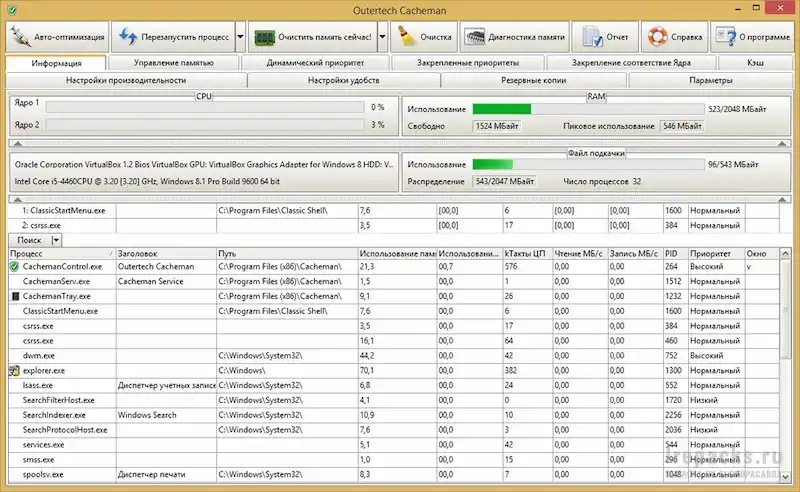Click the RAM usage progress bar

(588, 109)
